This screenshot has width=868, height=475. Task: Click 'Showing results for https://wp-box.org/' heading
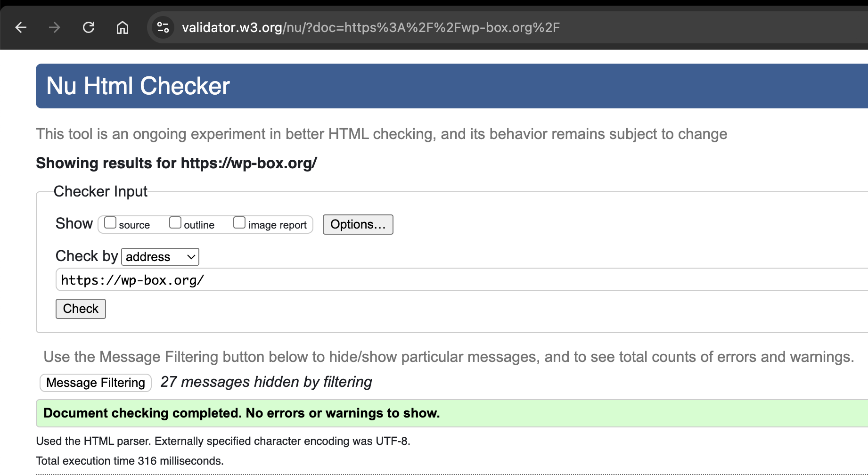[x=176, y=163]
